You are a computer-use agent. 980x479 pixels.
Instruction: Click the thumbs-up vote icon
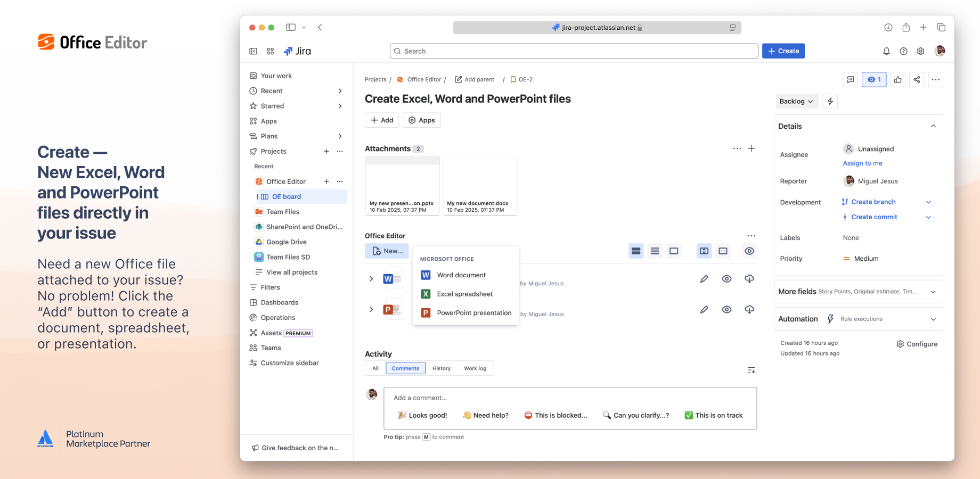(898, 79)
